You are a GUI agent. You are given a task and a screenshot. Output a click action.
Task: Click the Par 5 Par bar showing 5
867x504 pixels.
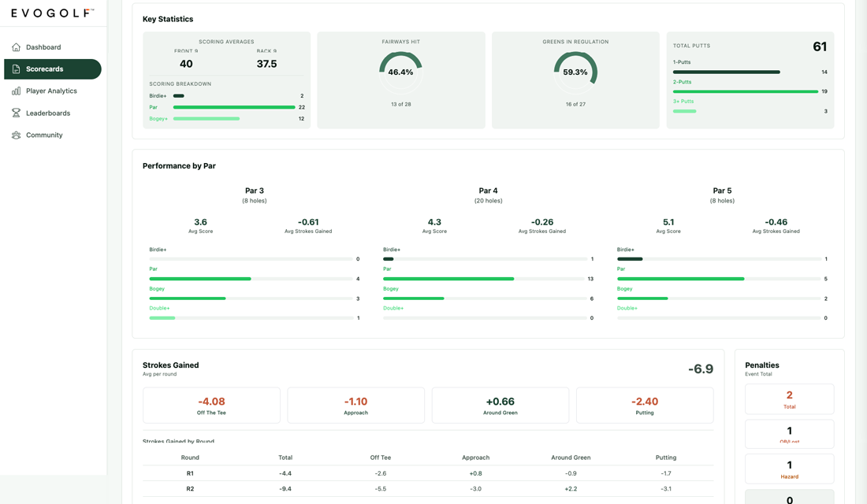[x=719, y=279]
